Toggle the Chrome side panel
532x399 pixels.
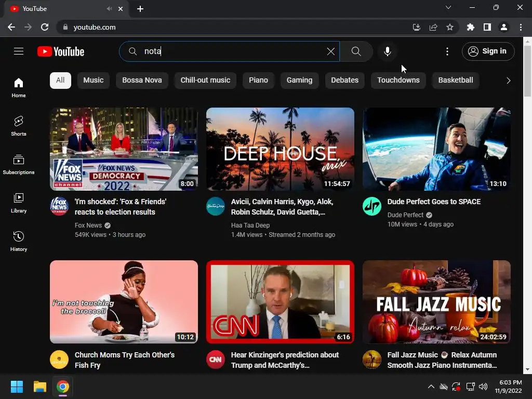point(487,27)
